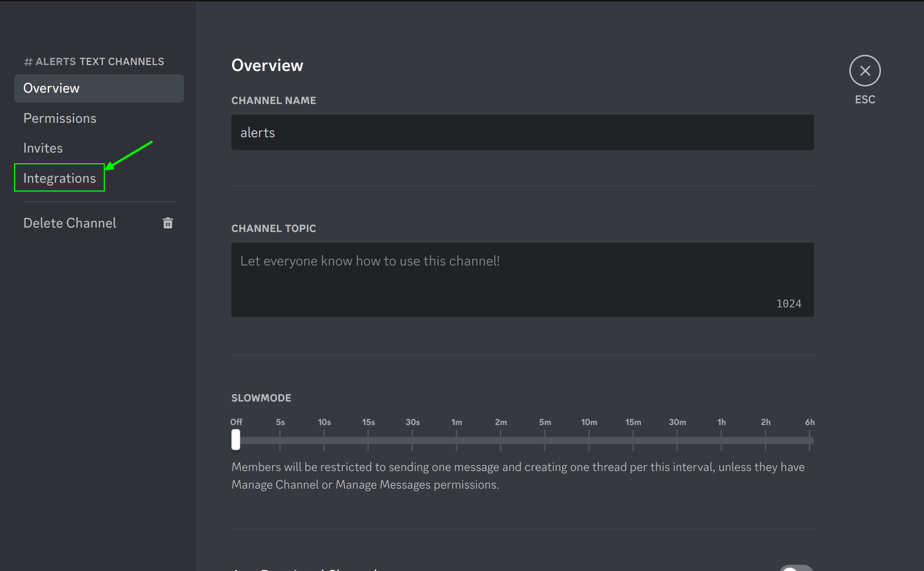
Task: Focus the channel topic text area
Action: (522, 279)
